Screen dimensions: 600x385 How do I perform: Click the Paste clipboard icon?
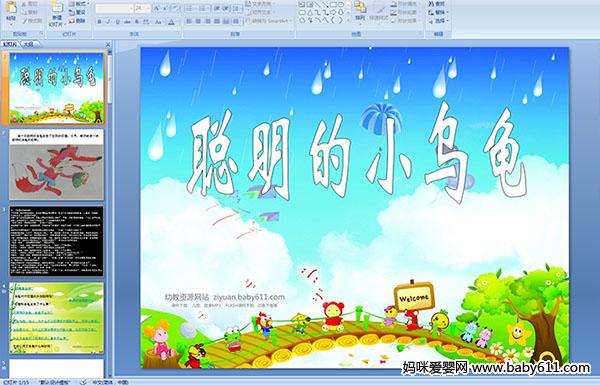[11, 8]
